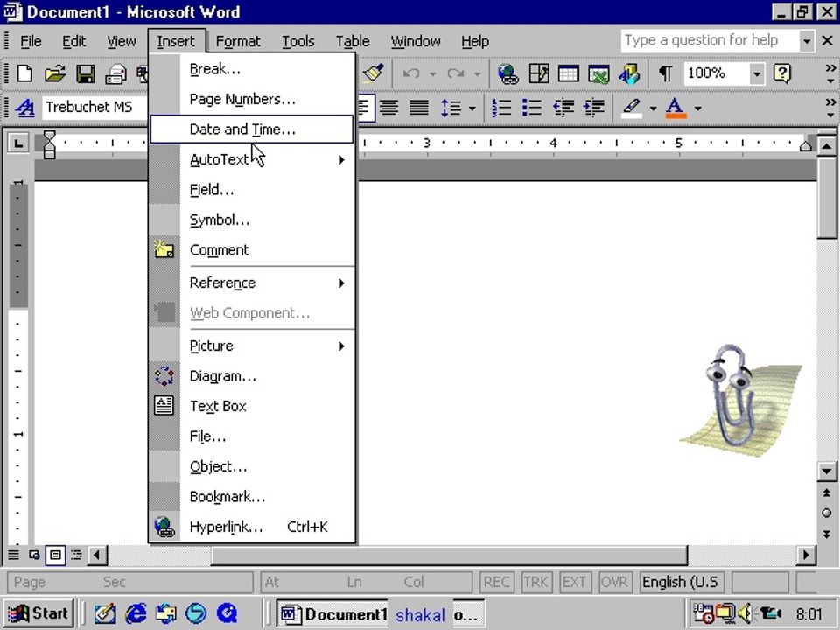Image resolution: width=840 pixels, height=630 pixels.
Task: Expand the AutoText submenu
Action: [x=251, y=159]
